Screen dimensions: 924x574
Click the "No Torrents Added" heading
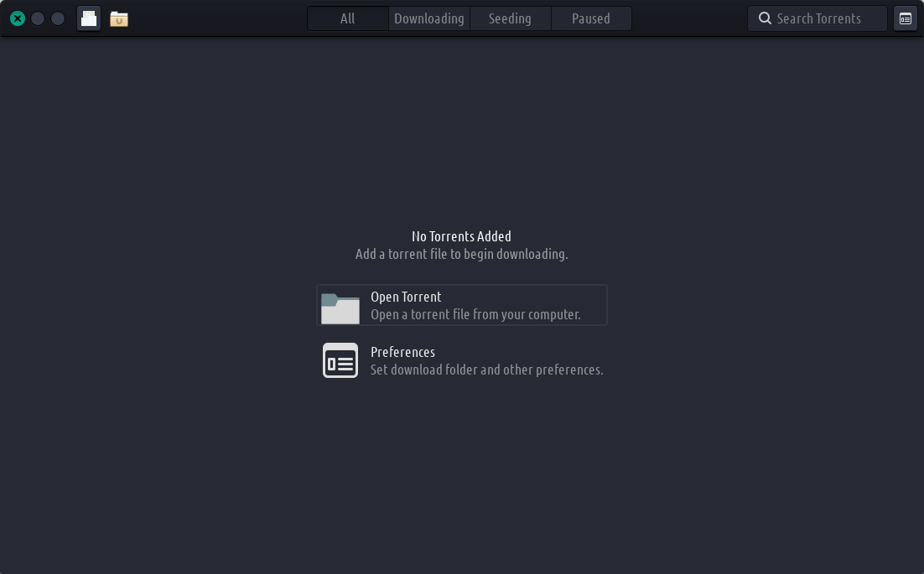[461, 236]
